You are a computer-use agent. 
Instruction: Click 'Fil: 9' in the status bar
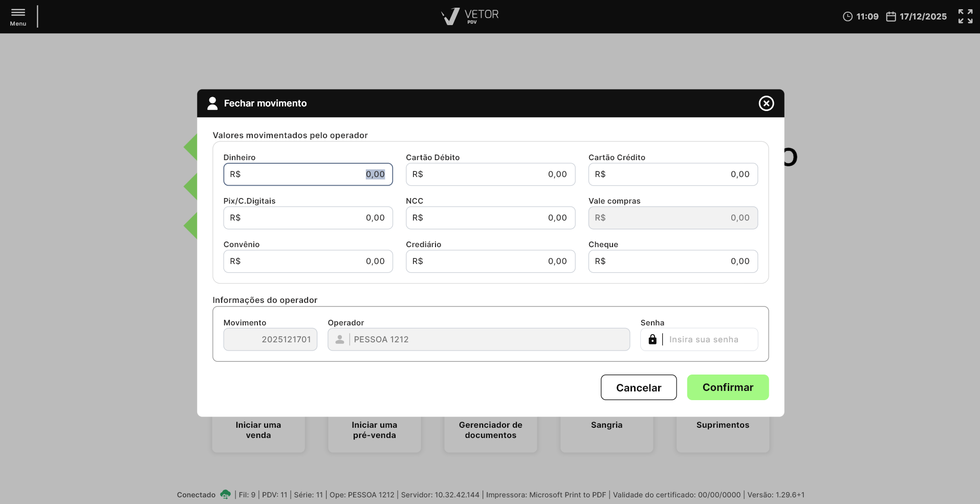[247, 495]
